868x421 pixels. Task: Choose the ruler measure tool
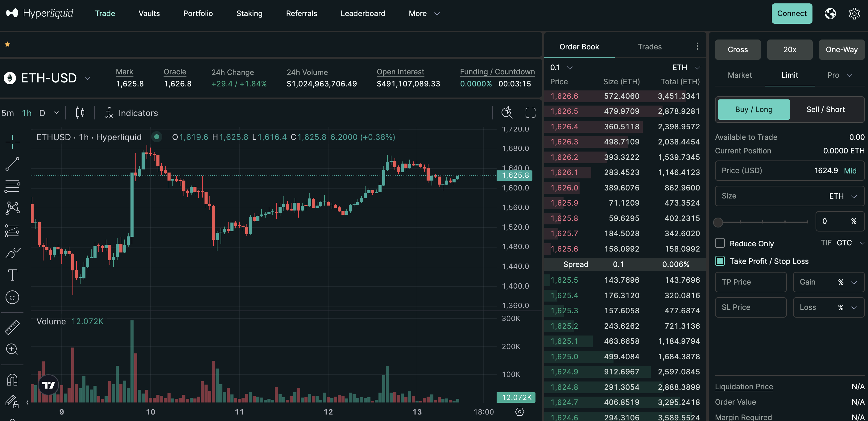pos(12,327)
